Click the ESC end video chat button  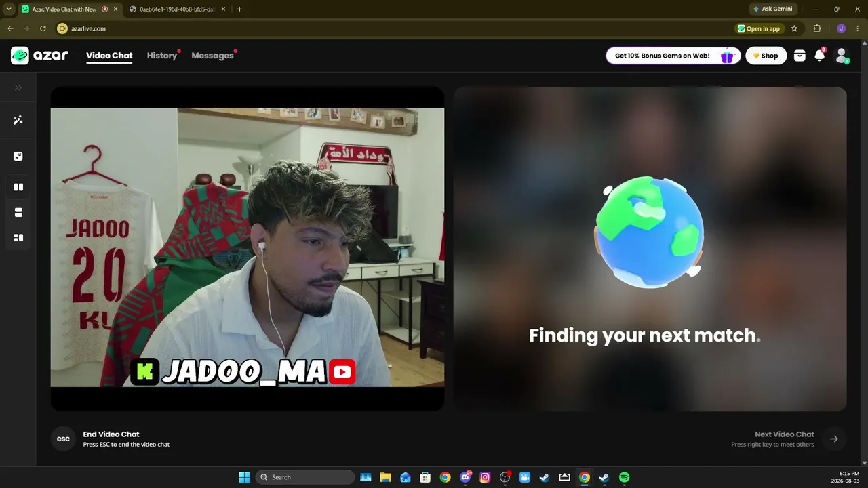[63, 439]
